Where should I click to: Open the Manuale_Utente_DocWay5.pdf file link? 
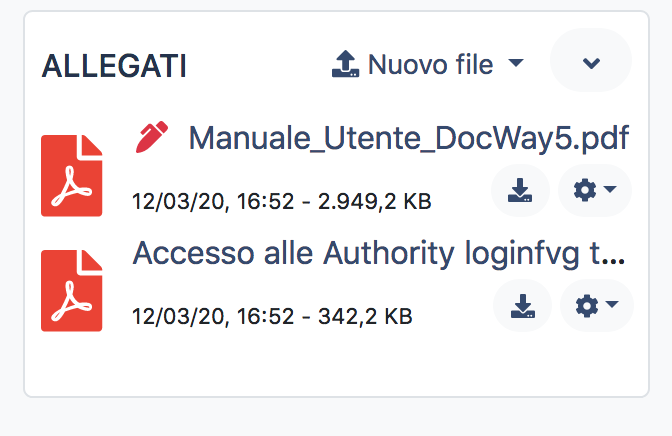coord(408,138)
